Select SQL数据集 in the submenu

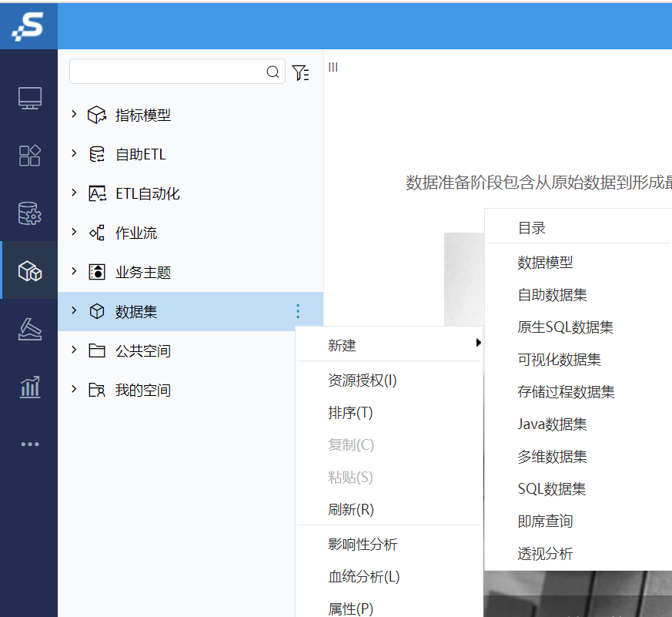[552, 489]
